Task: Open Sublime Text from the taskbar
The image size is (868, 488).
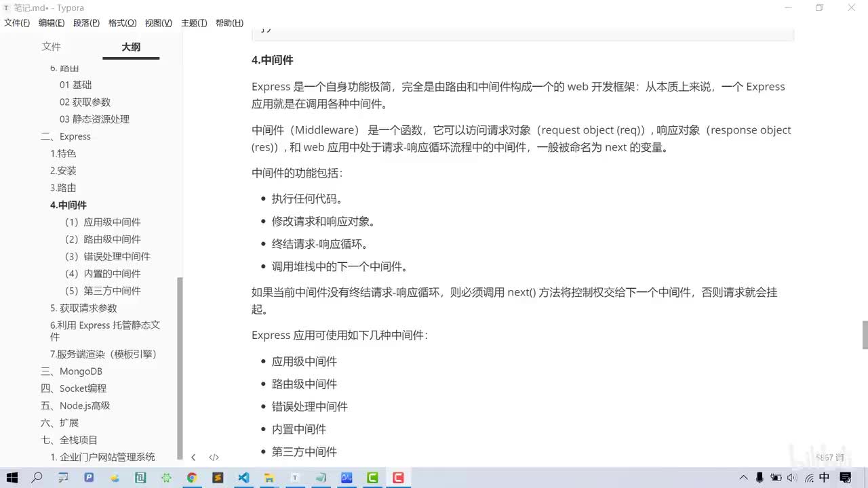Action: pos(218,478)
